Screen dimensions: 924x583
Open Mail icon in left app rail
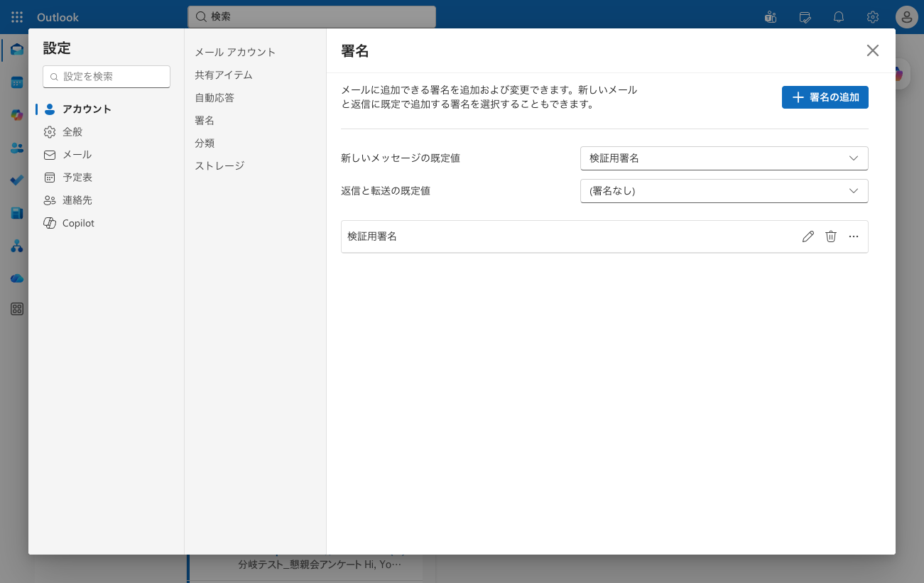coord(17,50)
